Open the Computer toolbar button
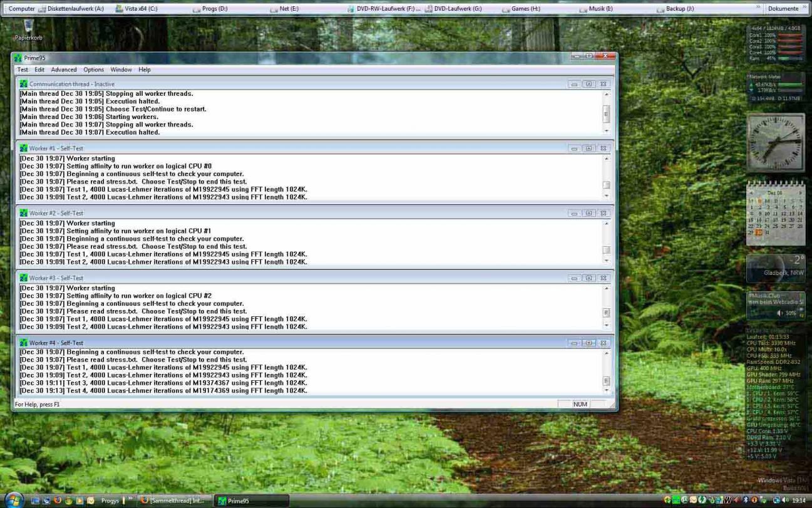This screenshot has height=508, width=812. [x=21, y=9]
